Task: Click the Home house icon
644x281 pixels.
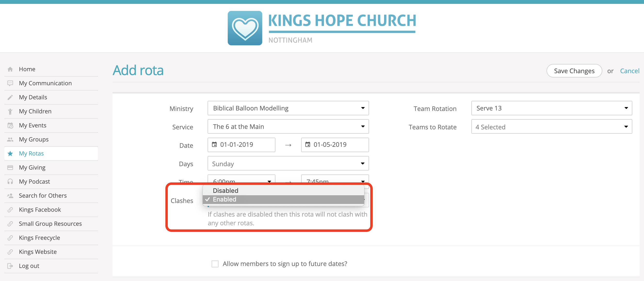Action: tap(10, 69)
